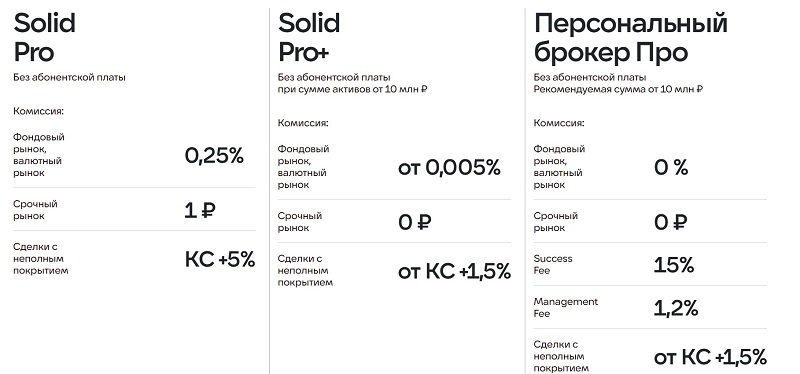Click 'Сделки с неполным покрытием' in Solid Pro
This screenshot has height=374, width=800.
41,259
